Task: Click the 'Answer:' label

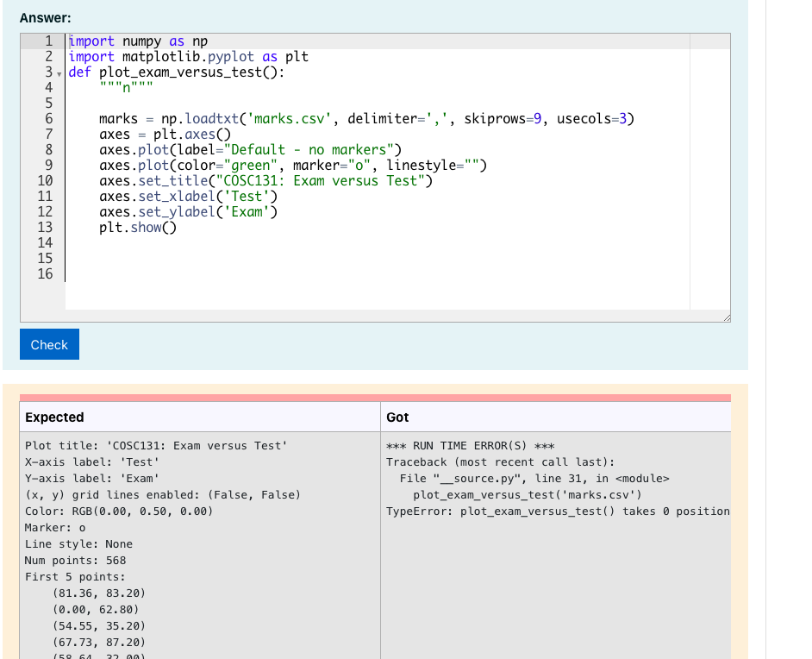Action: tap(46, 17)
